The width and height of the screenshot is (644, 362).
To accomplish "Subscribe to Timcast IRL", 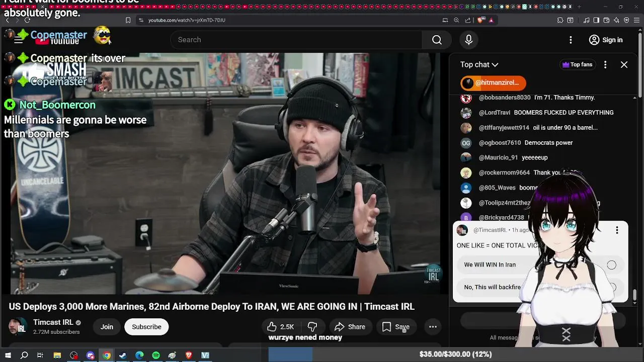I will click(146, 327).
